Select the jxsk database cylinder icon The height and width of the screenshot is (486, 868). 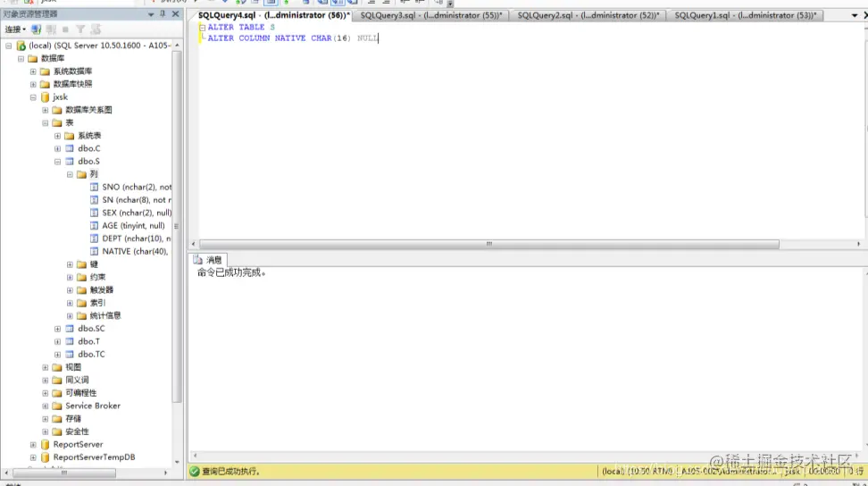(45, 96)
